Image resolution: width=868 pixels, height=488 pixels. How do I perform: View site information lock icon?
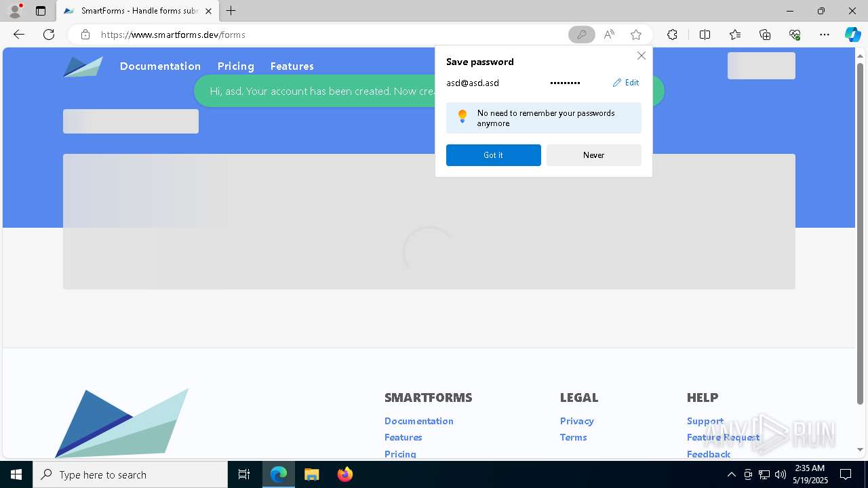tap(85, 35)
